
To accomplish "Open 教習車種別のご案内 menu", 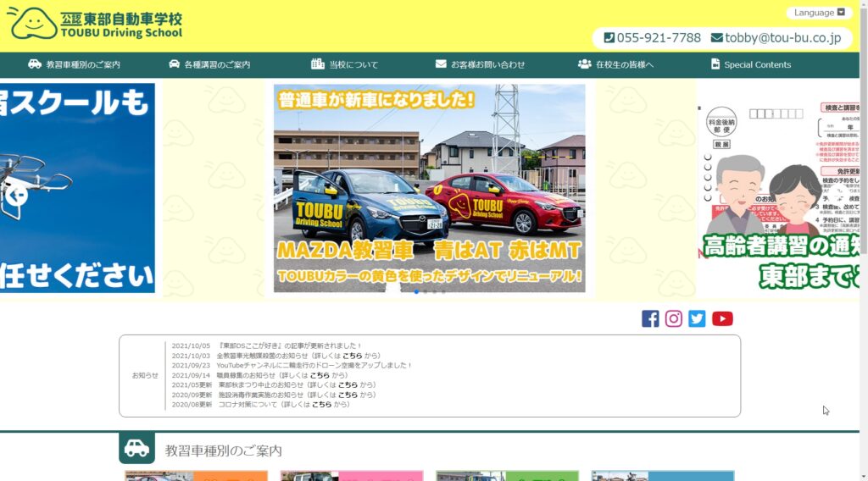I will pyautogui.click(x=75, y=64).
